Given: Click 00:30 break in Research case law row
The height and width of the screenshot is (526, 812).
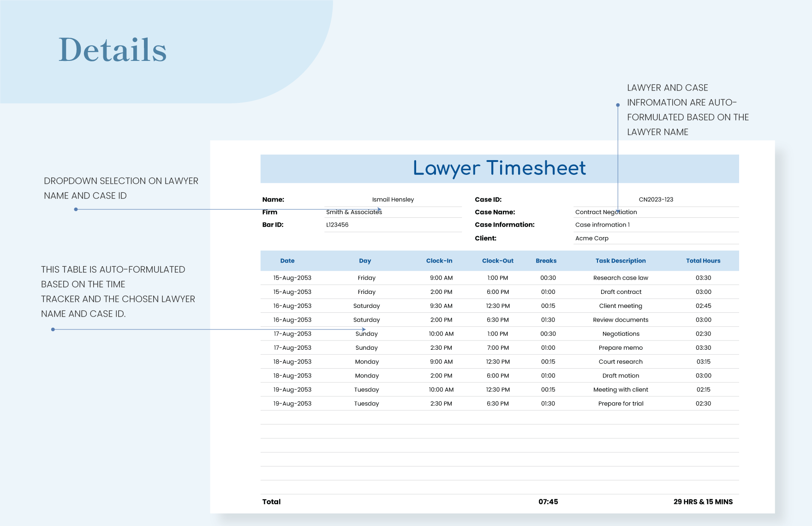Looking at the screenshot, I should [x=548, y=278].
